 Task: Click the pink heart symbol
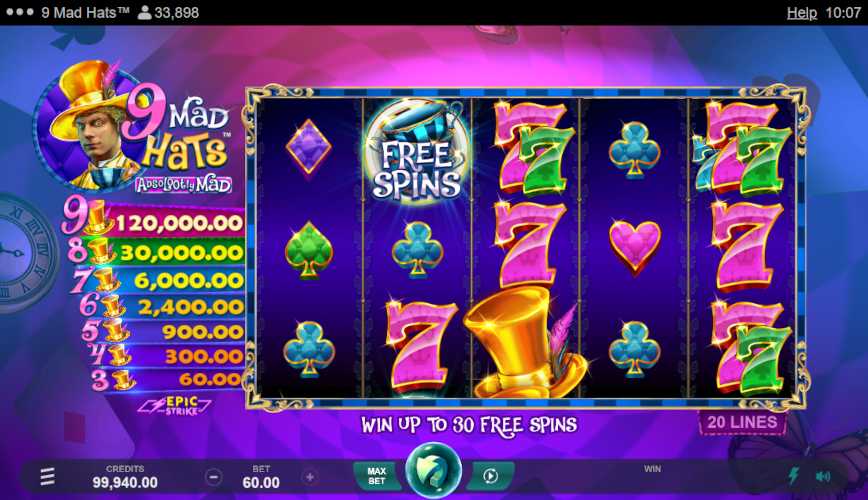tap(634, 246)
